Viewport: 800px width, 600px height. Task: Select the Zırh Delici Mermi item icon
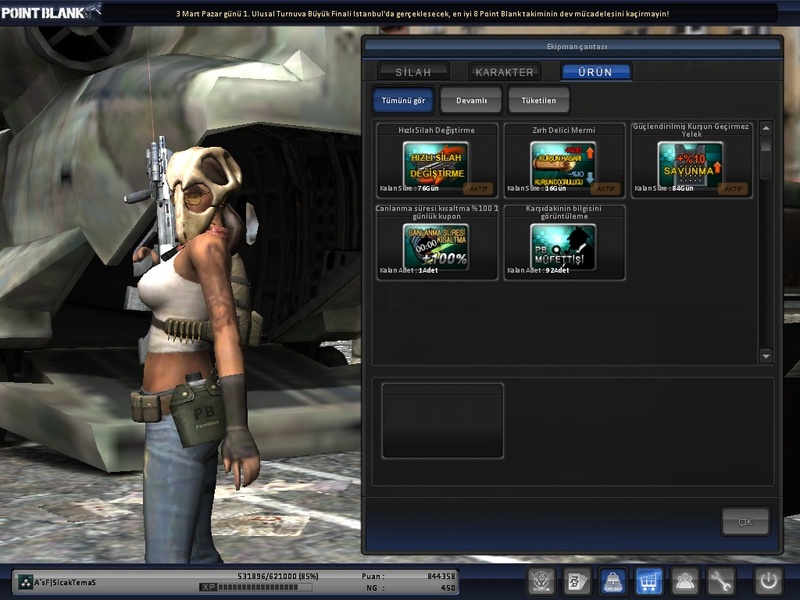pyautogui.click(x=563, y=165)
